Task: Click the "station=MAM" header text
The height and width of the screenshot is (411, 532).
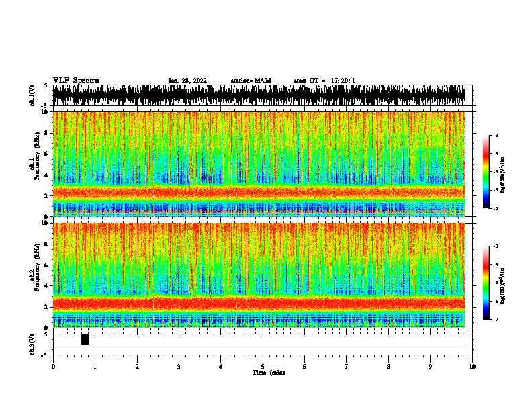Action: click(x=251, y=81)
